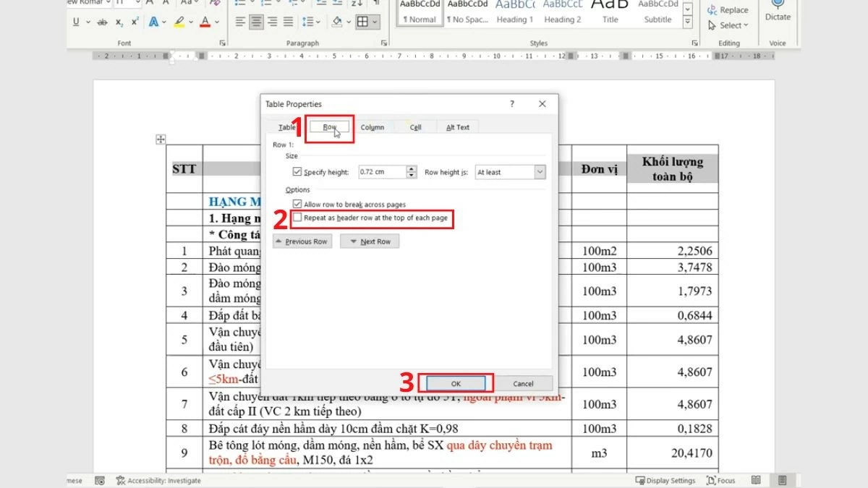Toggle subscript formatting
The width and height of the screenshot is (868, 488).
119,22
